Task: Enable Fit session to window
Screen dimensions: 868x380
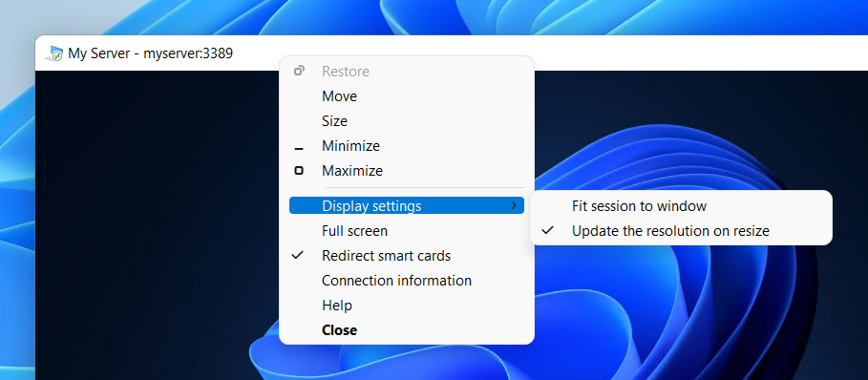Action: [x=681, y=206]
